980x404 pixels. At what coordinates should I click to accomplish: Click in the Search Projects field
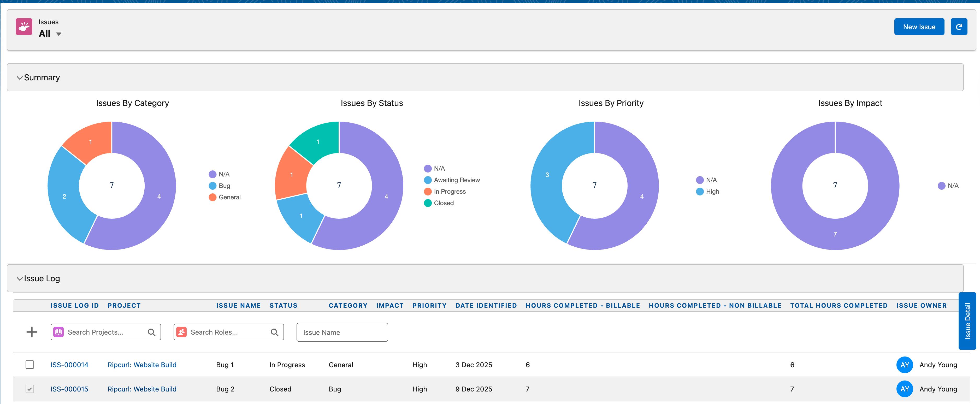106,332
